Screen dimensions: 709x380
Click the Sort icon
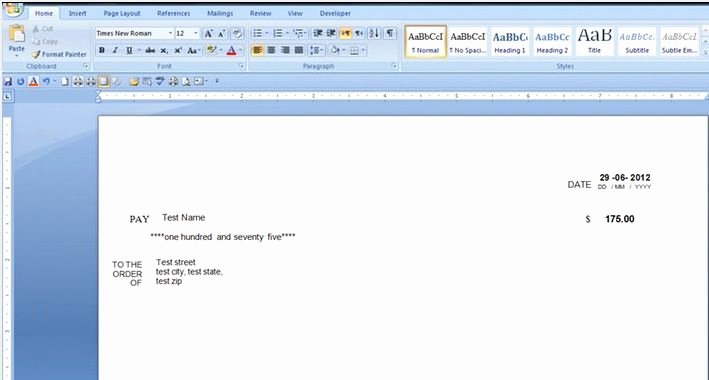tap(374, 33)
